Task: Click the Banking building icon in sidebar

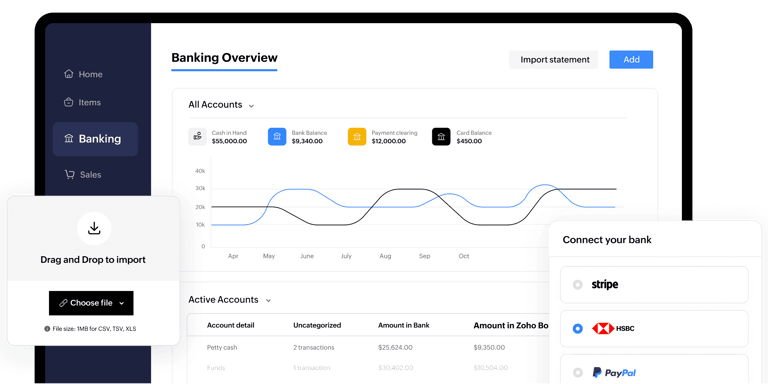Action: coord(69,139)
